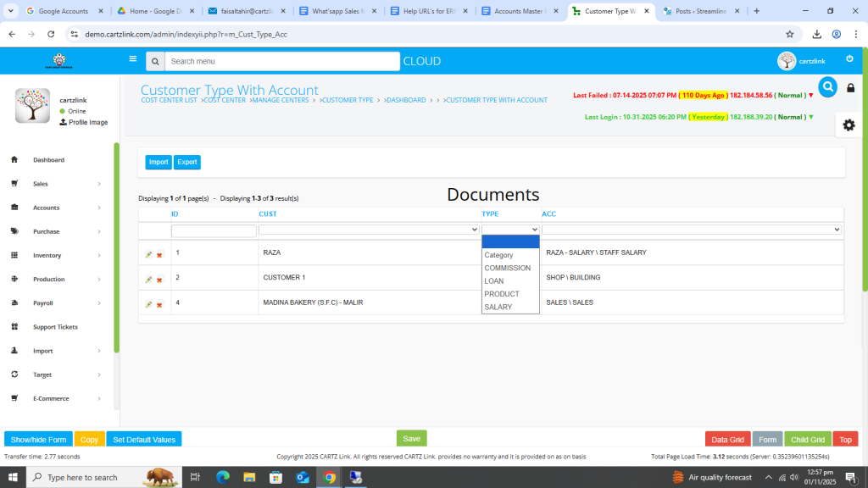868x488 pixels.
Task: Click the blue search magnifier icon
Action: click(x=827, y=86)
